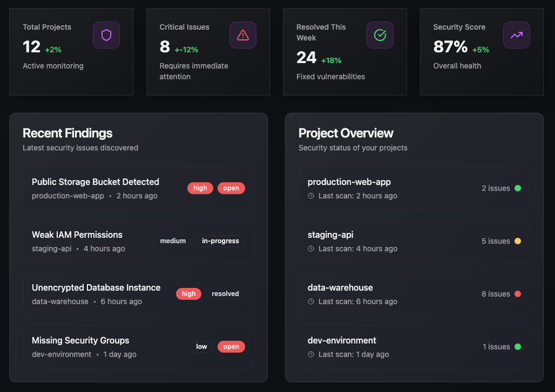Image resolution: width=555 pixels, height=392 pixels.
Task: Open the trending-up icon on Security Score card
Action: (516, 34)
